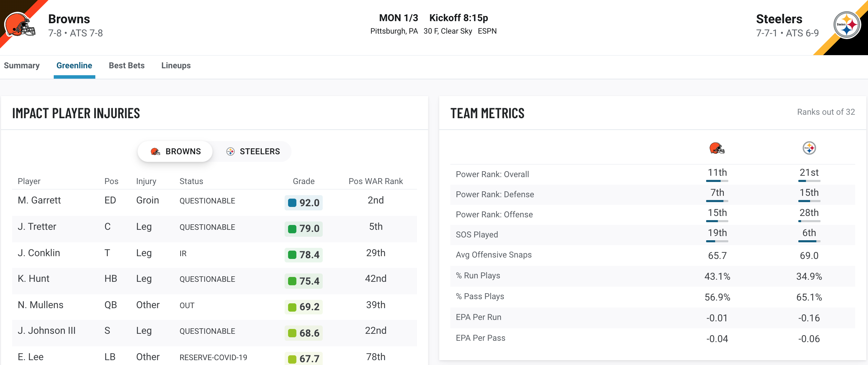
Task: Click the Grade column header
Action: click(304, 181)
